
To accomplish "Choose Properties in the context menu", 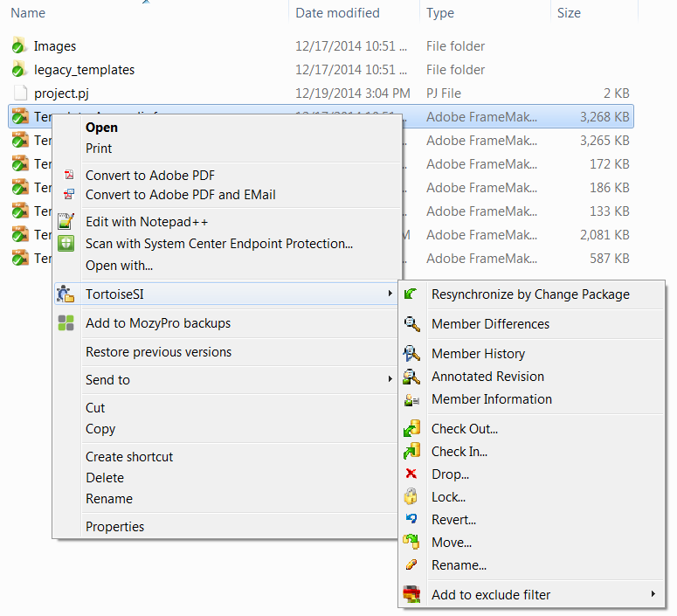I will 114,527.
